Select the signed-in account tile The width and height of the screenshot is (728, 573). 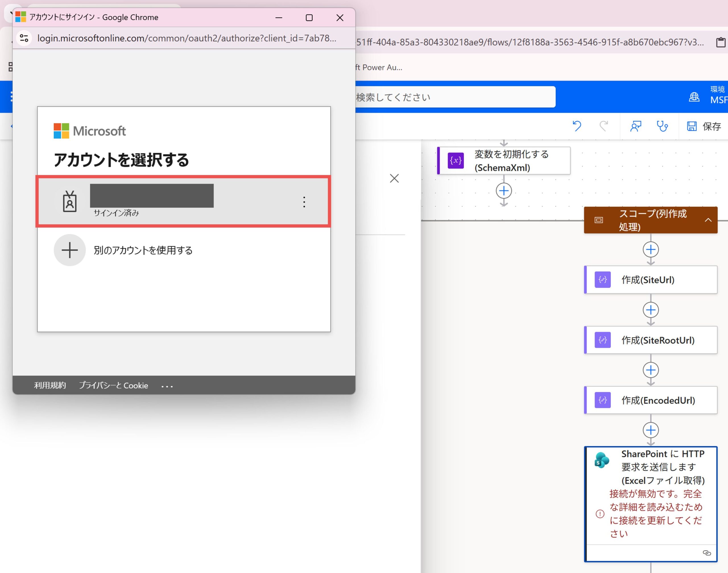[183, 201]
